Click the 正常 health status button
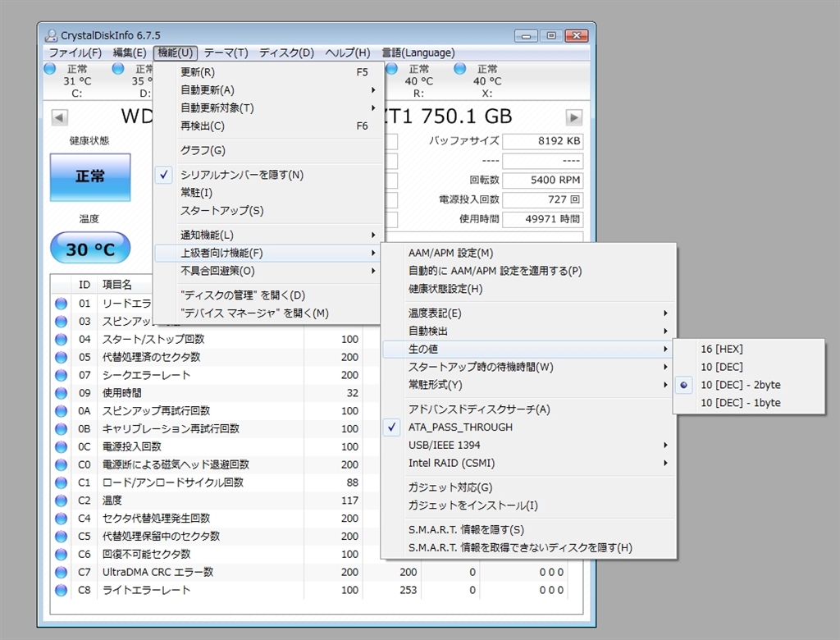Screen dimensions: 840x640 click(x=90, y=177)
